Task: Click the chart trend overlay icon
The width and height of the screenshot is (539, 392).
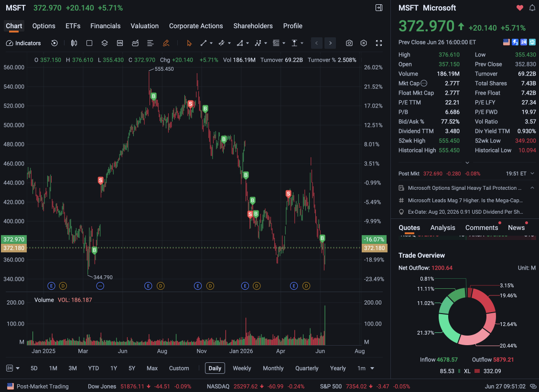Action: (135, 43)
